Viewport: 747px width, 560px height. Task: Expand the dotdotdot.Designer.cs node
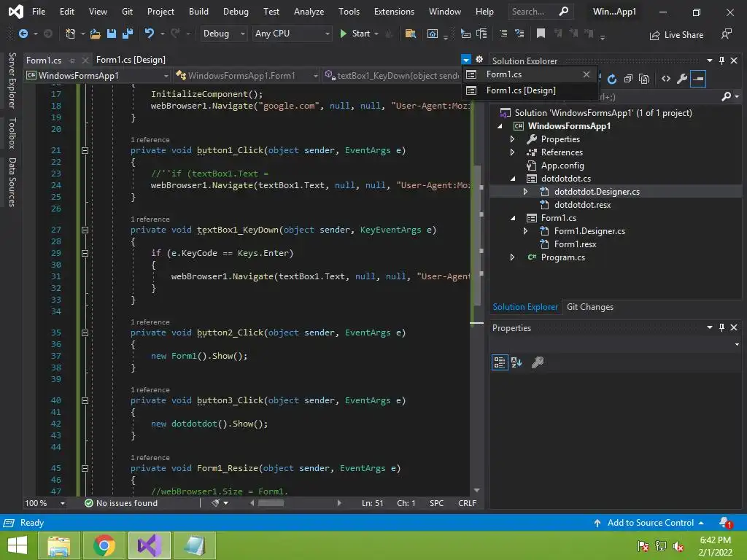tap(525, 192)
